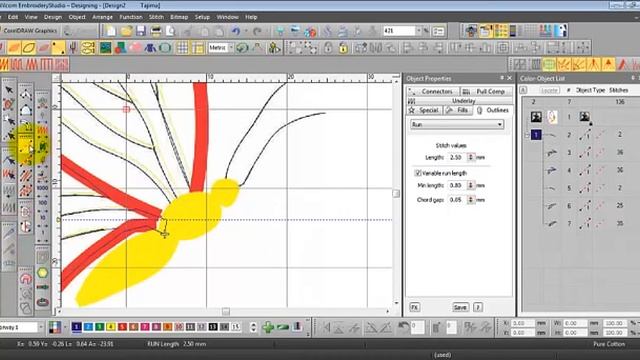The image size is (640, 360).
Task: Click the Print icon in the toolbar
Action: pyautogui.click(x=156, y=31)
